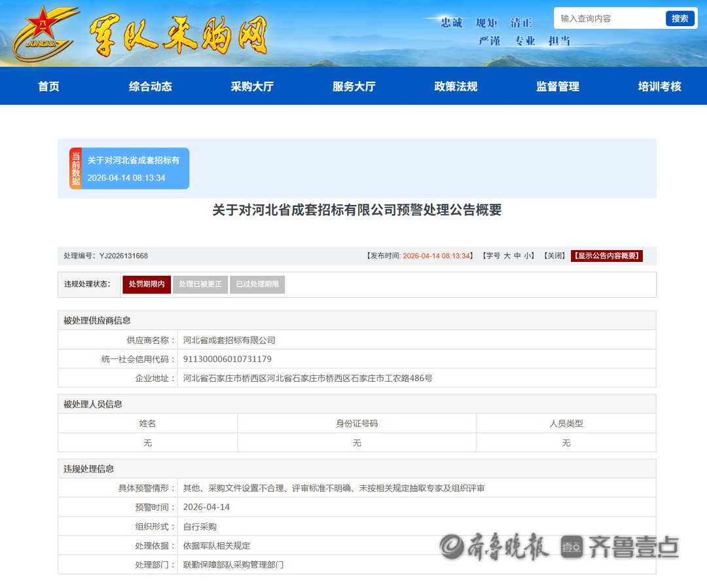Focus the 输入查询内容 search field
Screen dimensions: 707x588
tap(609, 18)
